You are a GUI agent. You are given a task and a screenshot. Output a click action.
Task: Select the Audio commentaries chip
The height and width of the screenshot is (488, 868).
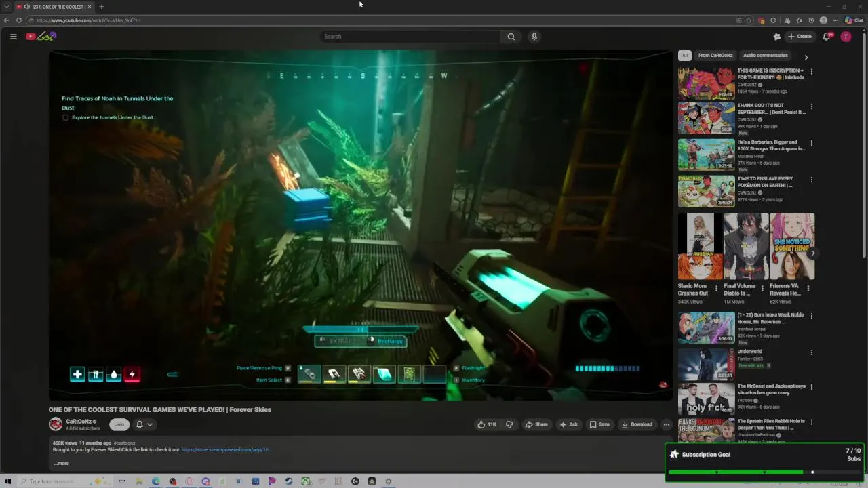point(766,56)
